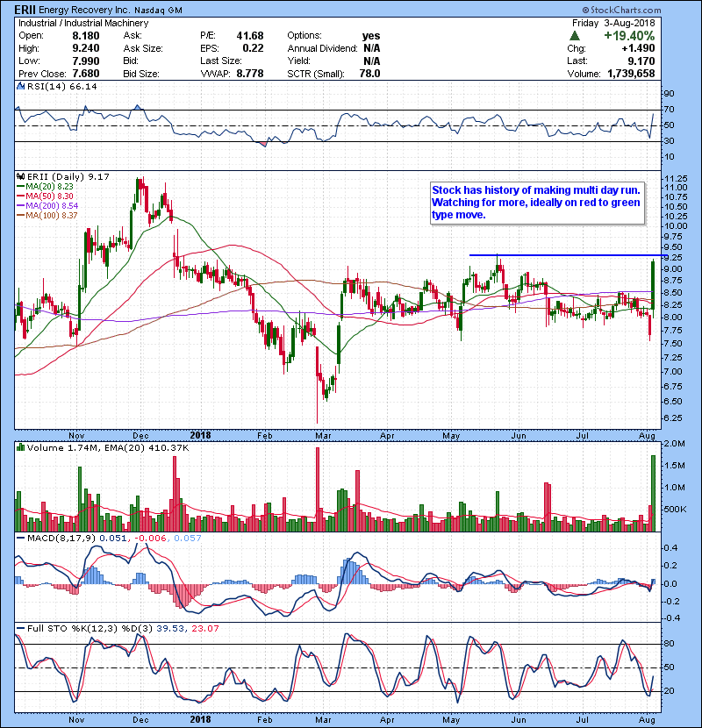Select the Low value 7.990
The image size is (702, 728).
[x=85, y=61]
